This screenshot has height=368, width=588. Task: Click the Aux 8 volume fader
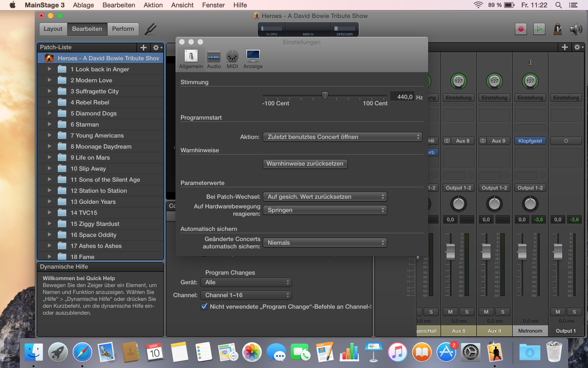(450, 252)
